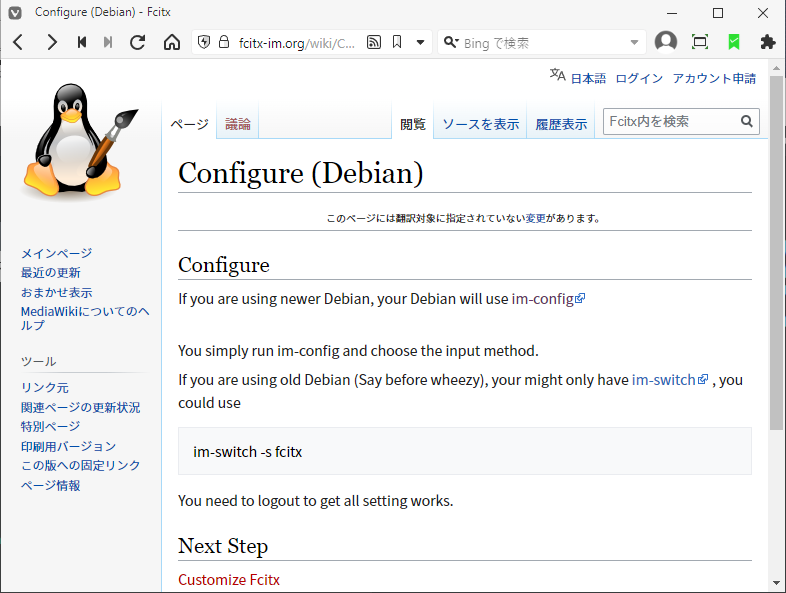Click the 'im-switch -s fcitx' code text
This screenshot has height=593, width=786.
(248, 452)
